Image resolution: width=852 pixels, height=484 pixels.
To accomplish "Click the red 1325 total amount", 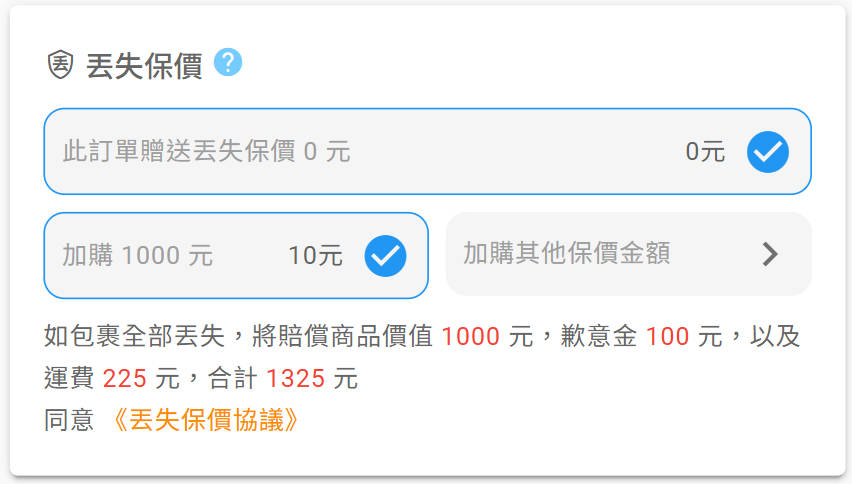I will pyautogui.click(x=296, y=378).
